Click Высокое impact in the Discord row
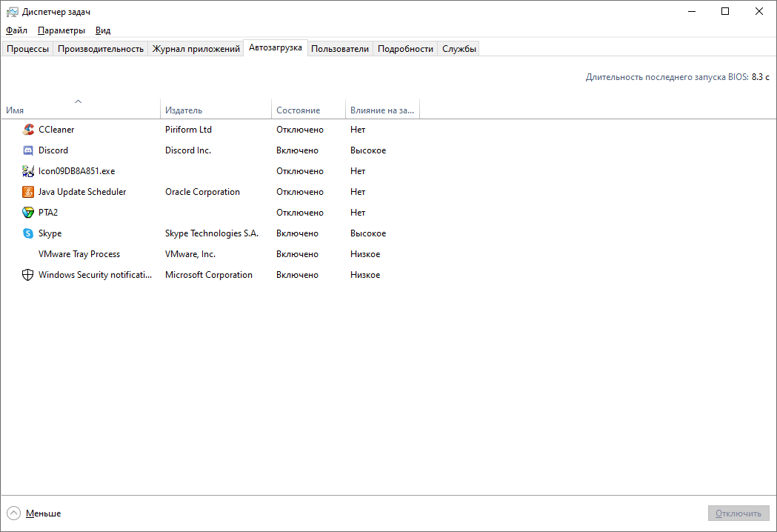 click(368, 150)
